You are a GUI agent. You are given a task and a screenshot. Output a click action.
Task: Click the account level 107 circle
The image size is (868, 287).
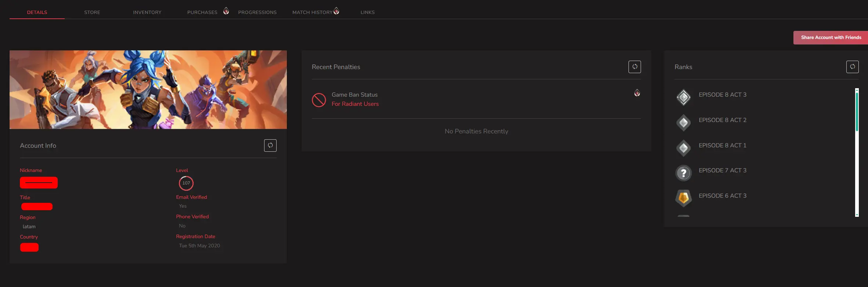click(x=186, y=183)
